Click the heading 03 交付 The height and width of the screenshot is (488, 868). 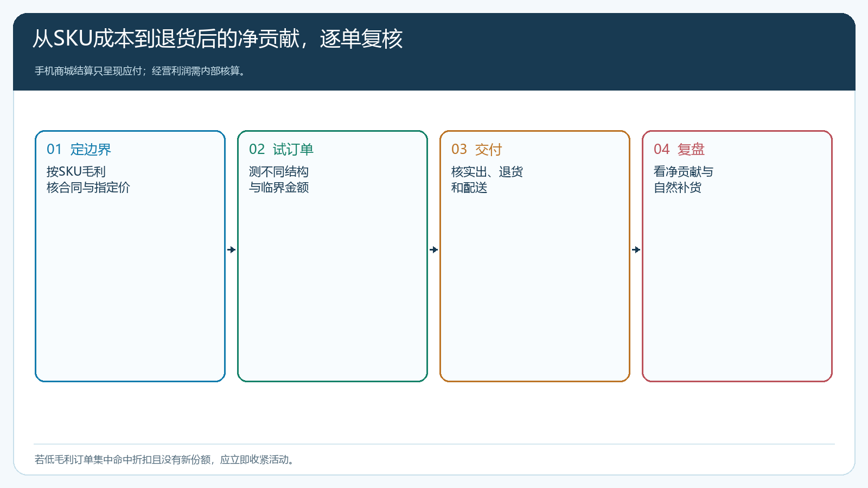(477, 149)
